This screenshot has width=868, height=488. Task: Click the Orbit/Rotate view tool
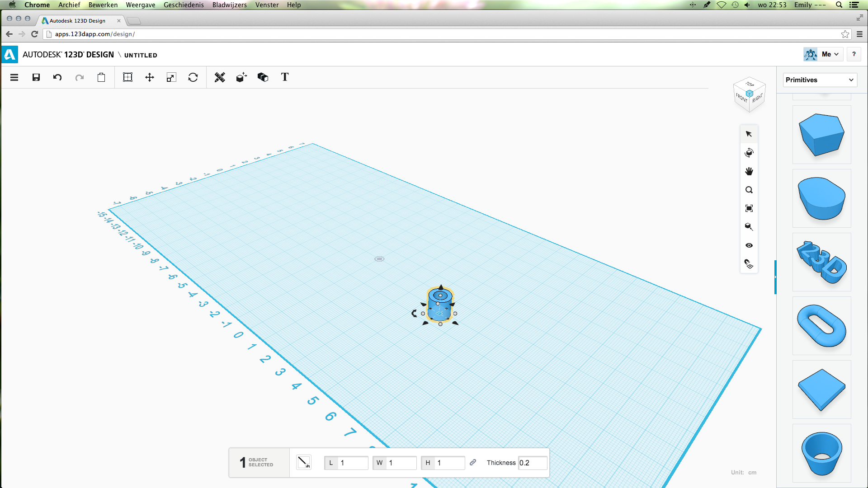pyautogui.click(x=749, y=153)
